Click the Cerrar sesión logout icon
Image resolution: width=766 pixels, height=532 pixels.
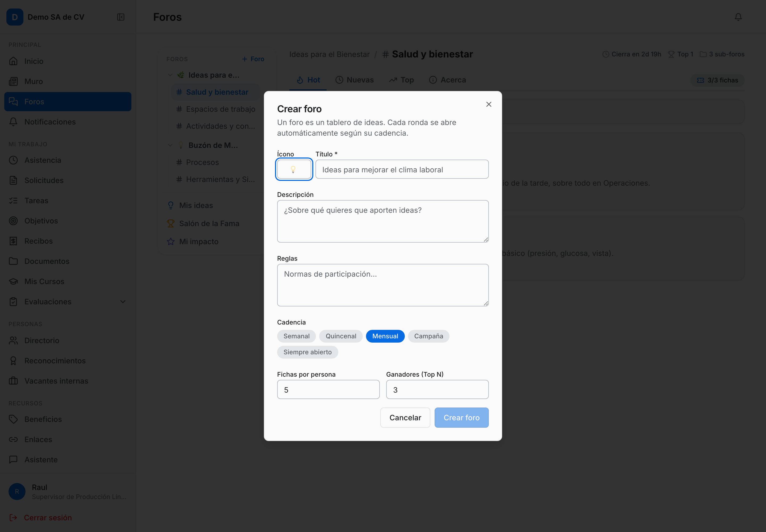13,517
